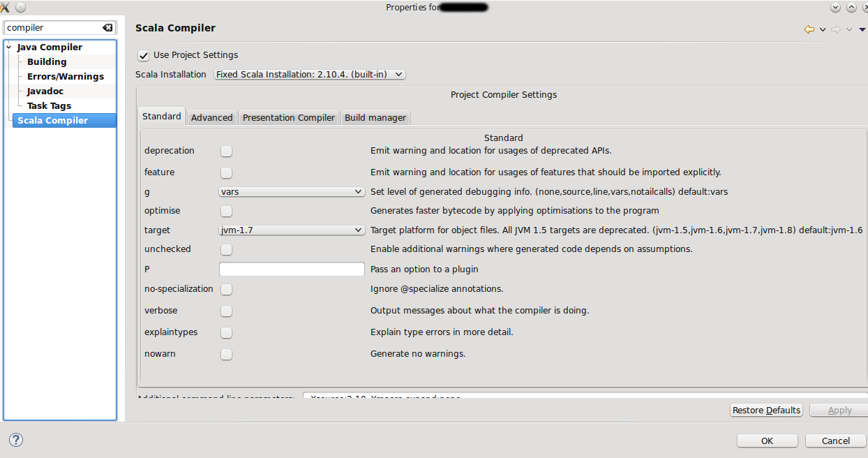868x458 pixels.
Task: Click the Restore Defaults button
Action: point(767,410)
